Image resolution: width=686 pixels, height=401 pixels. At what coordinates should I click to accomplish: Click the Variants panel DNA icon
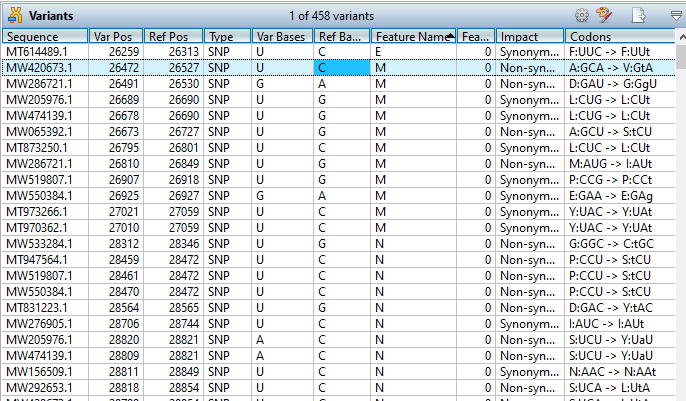click(14, 15)
